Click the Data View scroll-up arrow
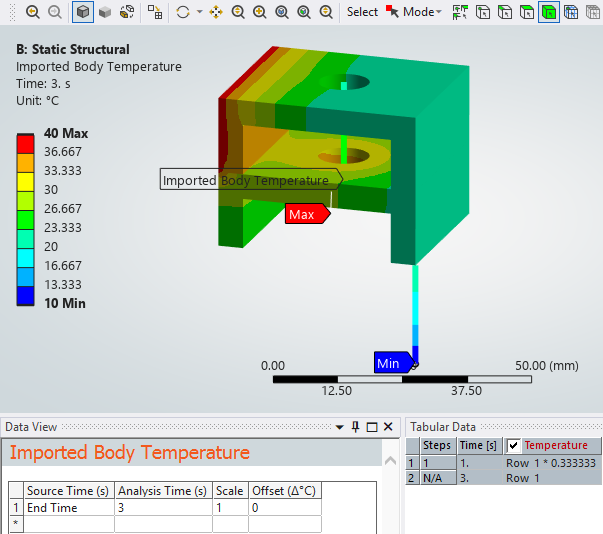This screenshot has height=534, width=603. 390,461
